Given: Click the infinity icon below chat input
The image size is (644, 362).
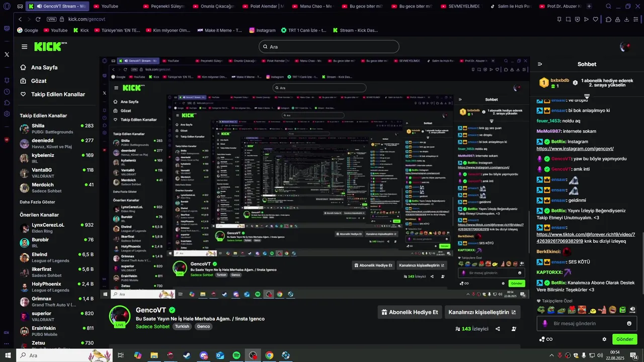Looking at the screenshot, I should (549, 339).
